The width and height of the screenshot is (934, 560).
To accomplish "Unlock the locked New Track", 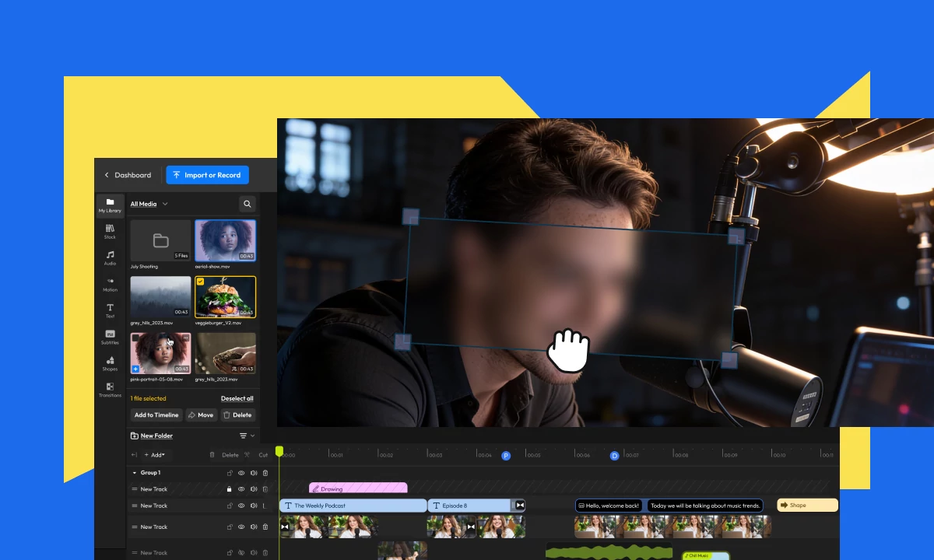I will [230, 489].
